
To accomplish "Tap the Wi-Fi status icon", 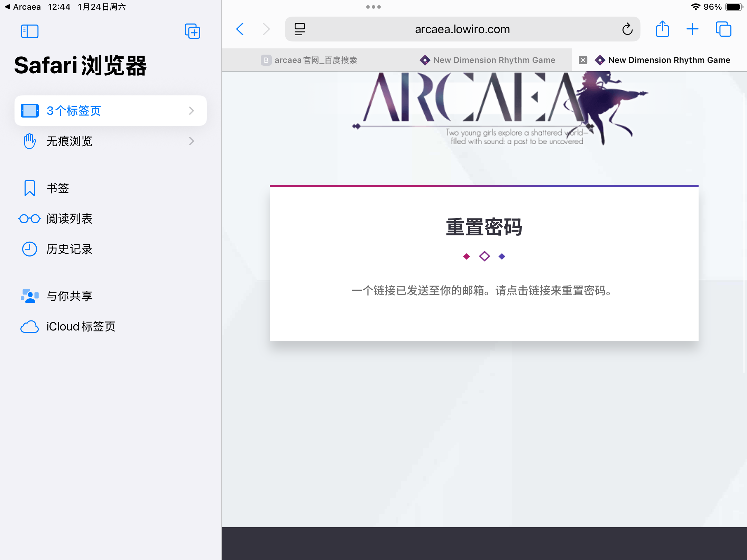I will point(695,7).
